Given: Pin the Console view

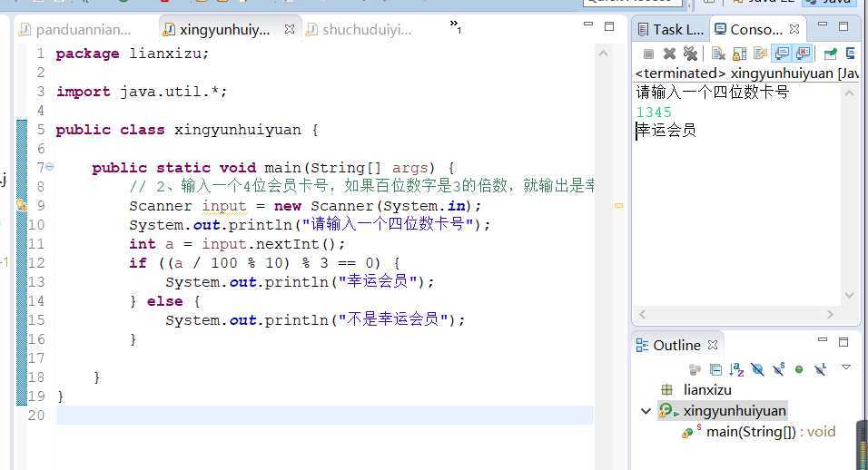Looking at the screenshot, I should click(x=831, y=54).
